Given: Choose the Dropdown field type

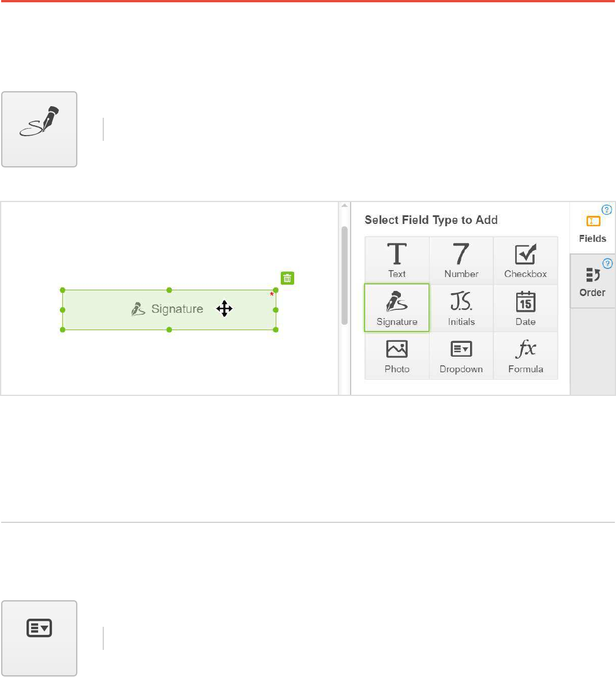Looking at the screenshot, I should tap(461, 355).
